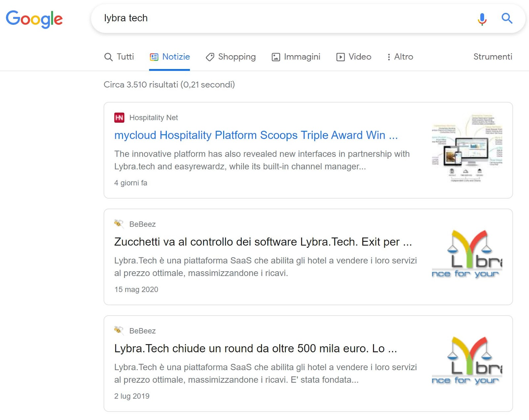Open the Strumenti tools menu
The image size is (529, 420).
point(493,57)
